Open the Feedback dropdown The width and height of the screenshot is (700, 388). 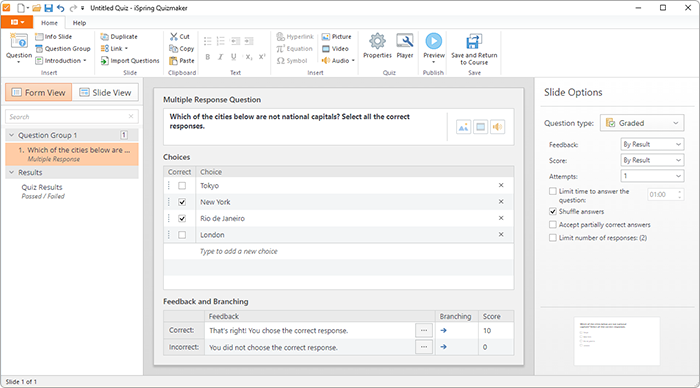(x=652, y=144)
